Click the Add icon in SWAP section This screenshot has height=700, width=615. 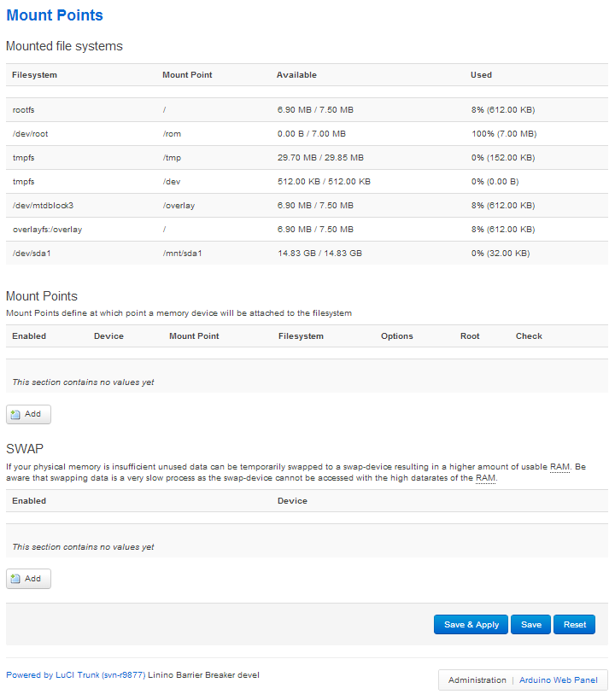point(16,579)
